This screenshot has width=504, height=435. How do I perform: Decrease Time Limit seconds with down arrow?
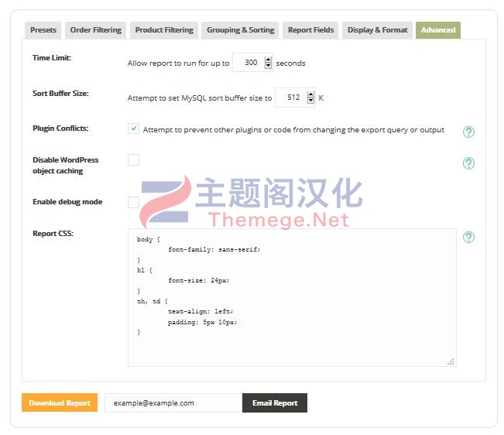(268, 66)
